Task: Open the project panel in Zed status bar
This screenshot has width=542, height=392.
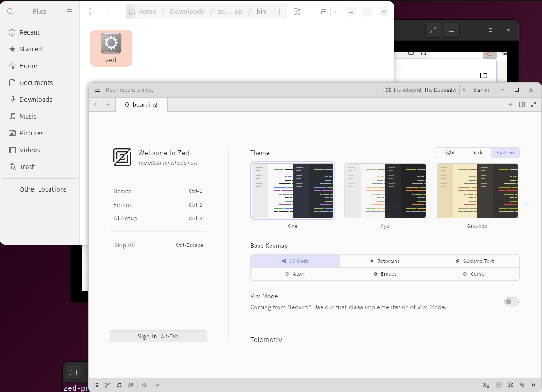Action: (96, 385)
